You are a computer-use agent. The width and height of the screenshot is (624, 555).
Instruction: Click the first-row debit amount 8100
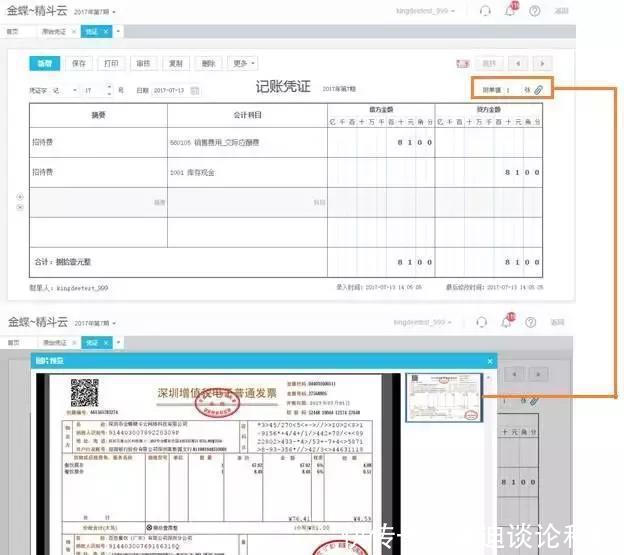click(x=415, y=142)
